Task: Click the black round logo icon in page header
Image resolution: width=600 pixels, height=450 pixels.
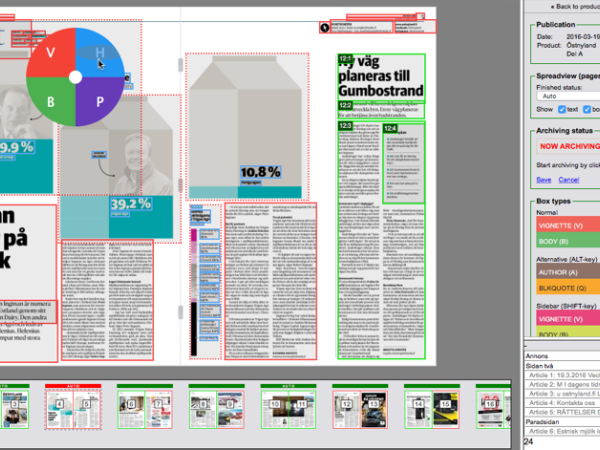Action: [x=324, y=28]
